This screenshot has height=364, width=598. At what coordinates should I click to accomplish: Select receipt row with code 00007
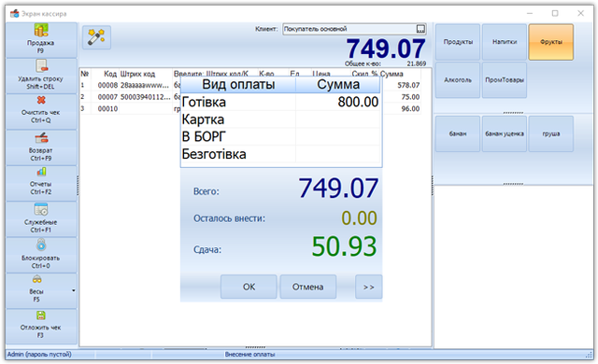(x=250, y=97)
